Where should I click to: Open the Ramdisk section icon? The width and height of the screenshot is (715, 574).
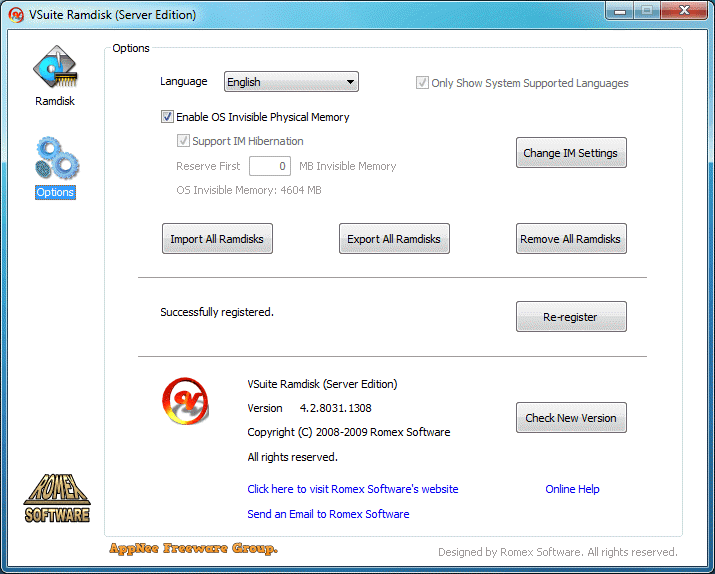coord(55,67)
